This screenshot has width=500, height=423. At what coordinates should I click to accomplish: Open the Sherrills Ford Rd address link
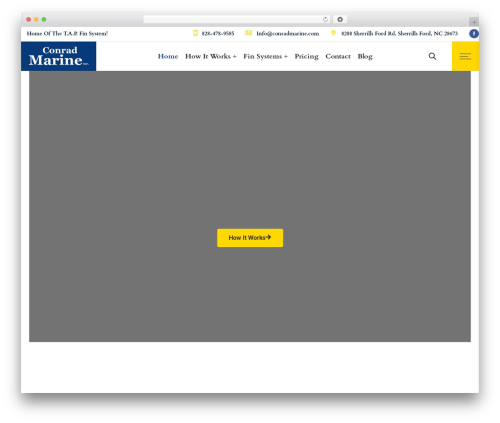tap(399, 33)
